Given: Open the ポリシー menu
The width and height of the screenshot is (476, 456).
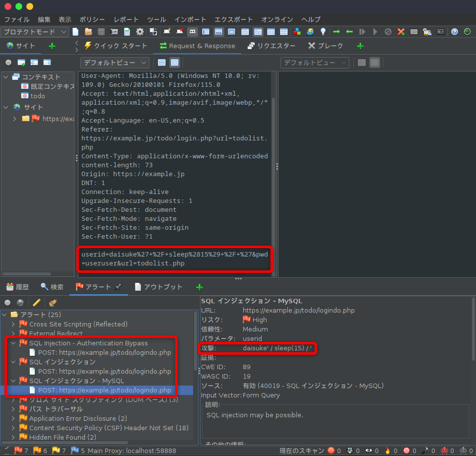Looking at the screenshot, I should click(92, 20).
